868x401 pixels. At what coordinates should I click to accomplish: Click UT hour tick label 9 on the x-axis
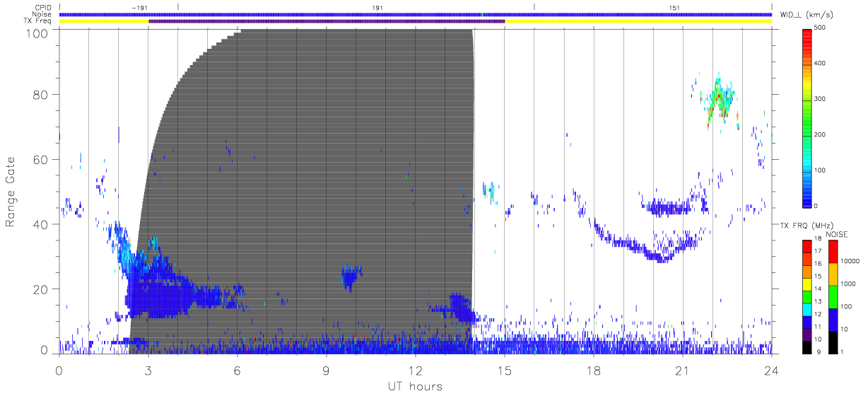coord(327,370)
